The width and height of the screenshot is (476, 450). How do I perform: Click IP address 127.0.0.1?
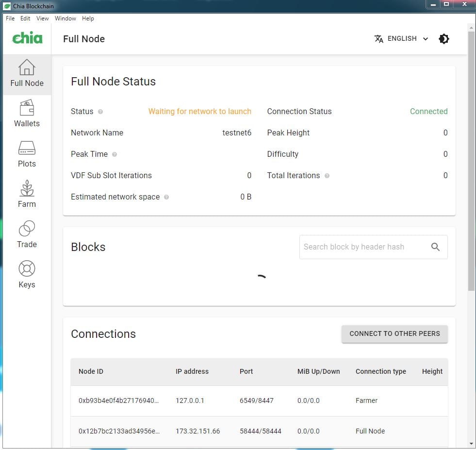190,400
